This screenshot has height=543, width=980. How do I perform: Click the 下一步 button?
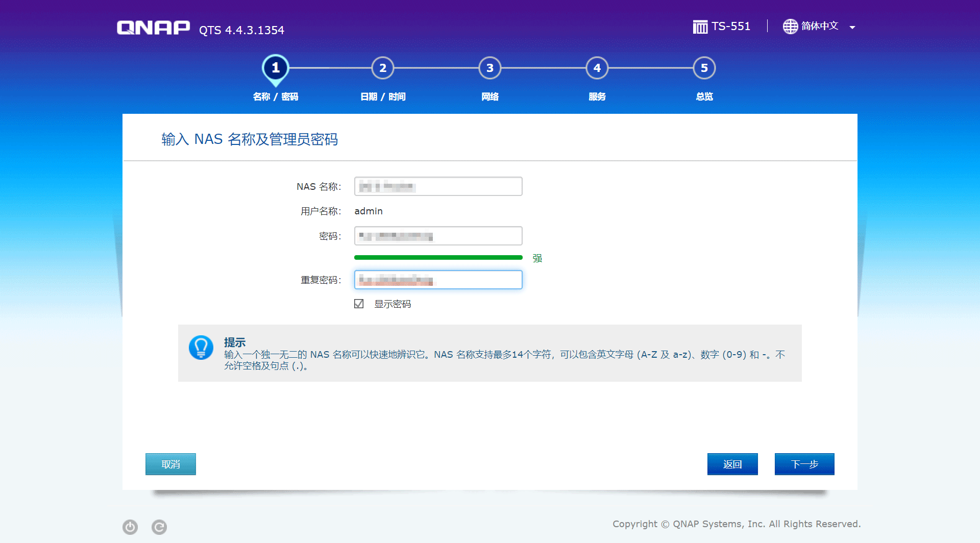click(804, 464)
